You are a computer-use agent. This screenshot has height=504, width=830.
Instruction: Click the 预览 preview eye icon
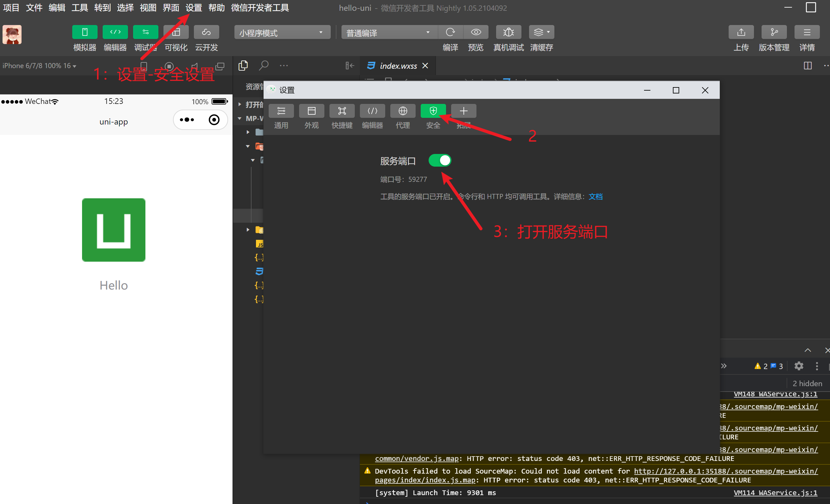point(476,32)
